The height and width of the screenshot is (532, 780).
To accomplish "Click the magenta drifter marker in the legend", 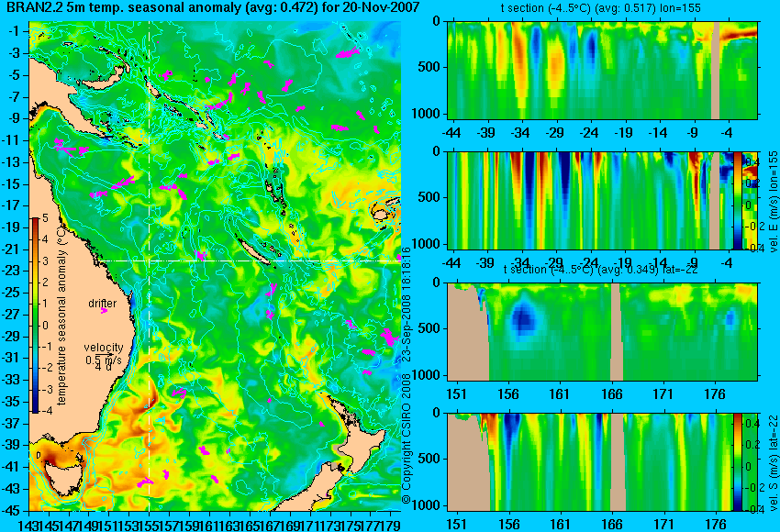I will [x=104, y=311].
